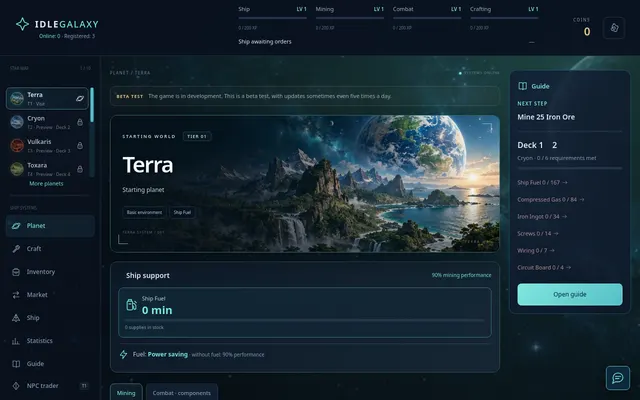
Task: Click the Mining XP progress bar
Action: point(349,18)
